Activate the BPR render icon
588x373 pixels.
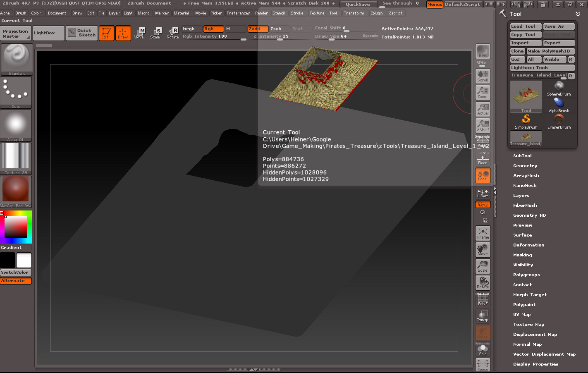point(483,51)
